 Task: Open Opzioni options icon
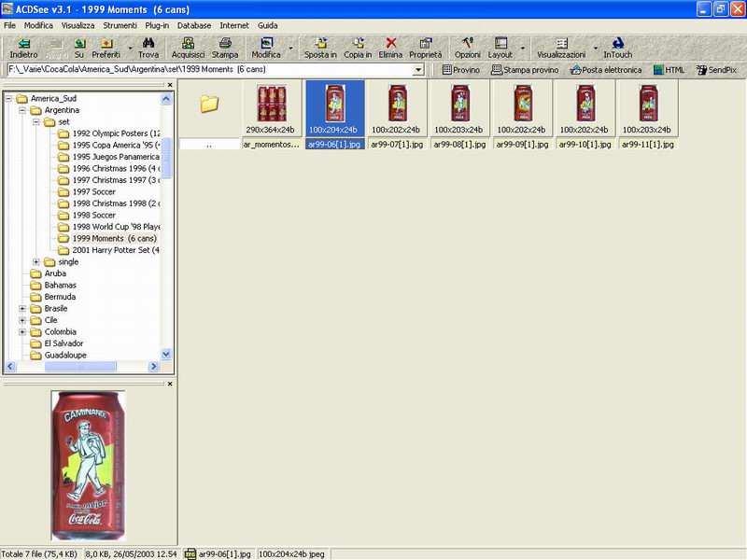(468, 49)
